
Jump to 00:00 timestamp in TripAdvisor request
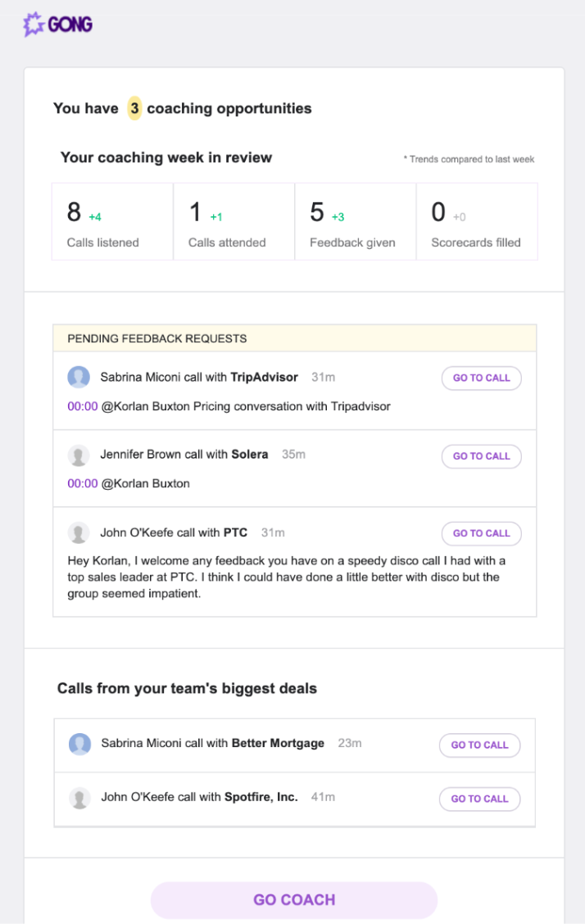83,406
